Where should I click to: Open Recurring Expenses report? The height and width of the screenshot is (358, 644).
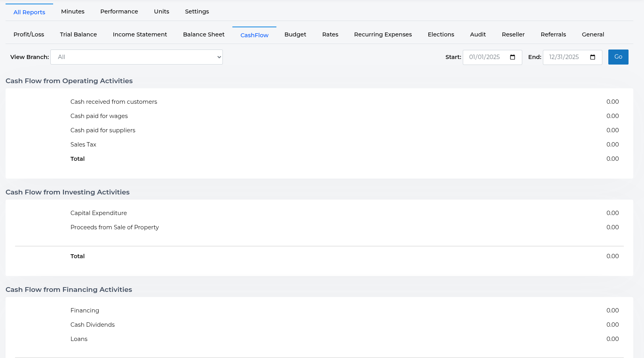point(383,34)
